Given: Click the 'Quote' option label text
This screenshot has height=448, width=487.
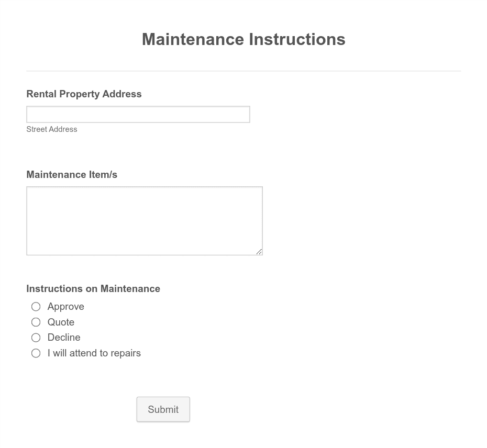Looking at the screenshot, I should [61, 322].
